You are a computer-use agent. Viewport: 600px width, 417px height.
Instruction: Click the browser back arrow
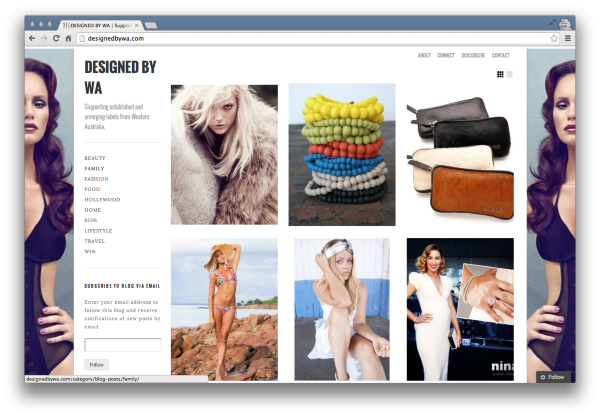coord(32,38)
